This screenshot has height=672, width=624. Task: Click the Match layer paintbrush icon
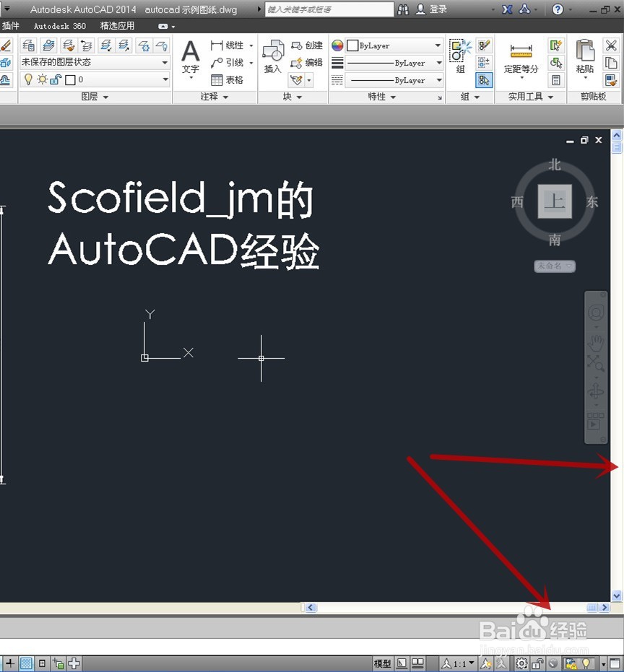[x=68, y=45]
